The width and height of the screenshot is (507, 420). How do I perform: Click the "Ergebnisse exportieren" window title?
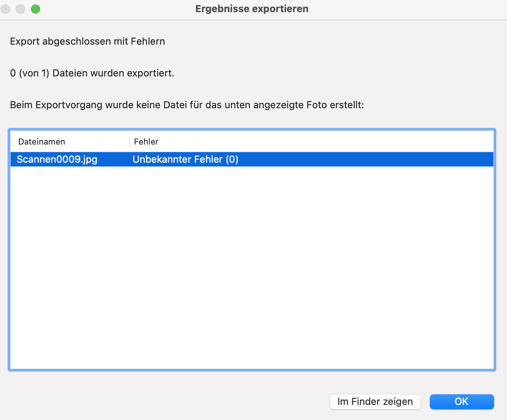252,9
